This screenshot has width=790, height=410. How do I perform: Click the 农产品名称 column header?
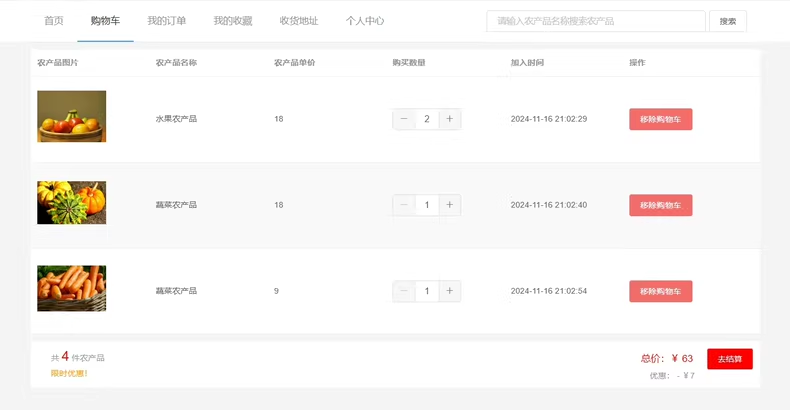click(176, 62)
